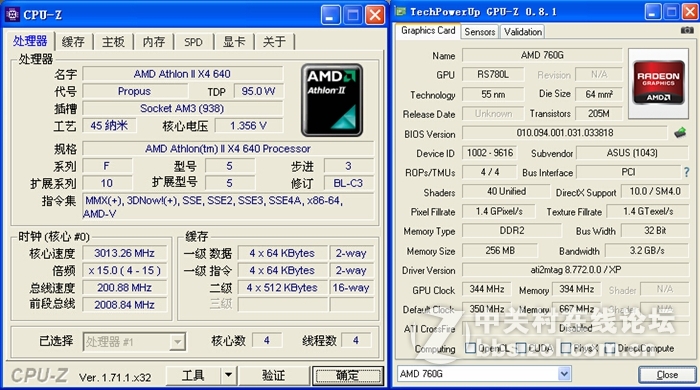Switch to the 内存 tab

(x=154, y=42)
